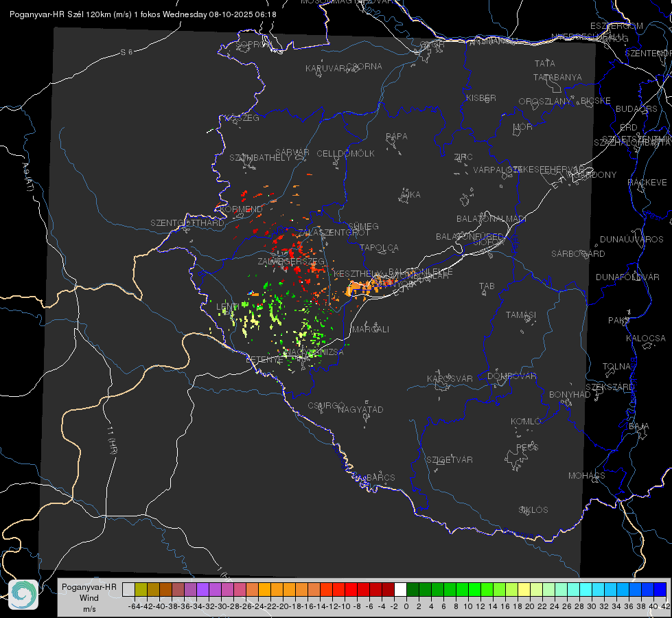Viewport: 672px width, 618px height.
Task: Click the SUMEG city label
Action: pyautogui.click(x=363, y=226)
